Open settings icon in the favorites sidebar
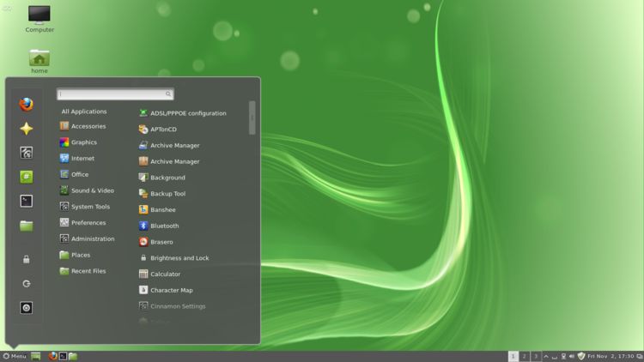644x362 pixels. (x=27, y=153)
